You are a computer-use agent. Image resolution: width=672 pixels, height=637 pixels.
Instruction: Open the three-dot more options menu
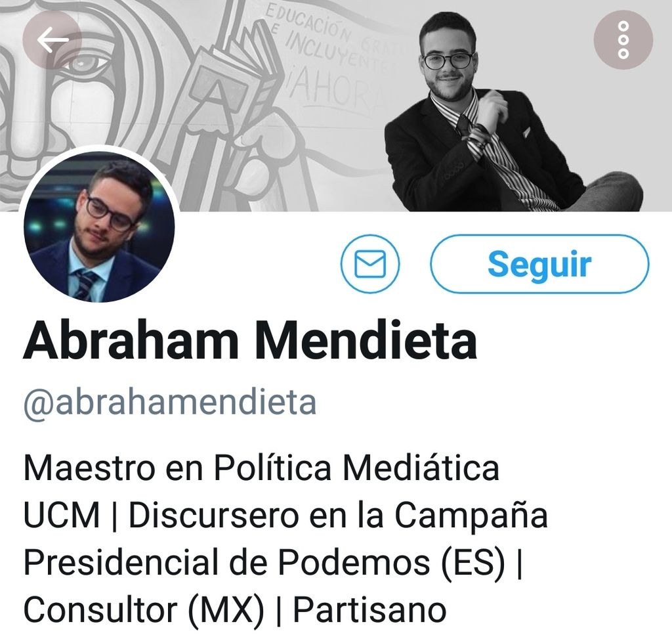[623, 40]
